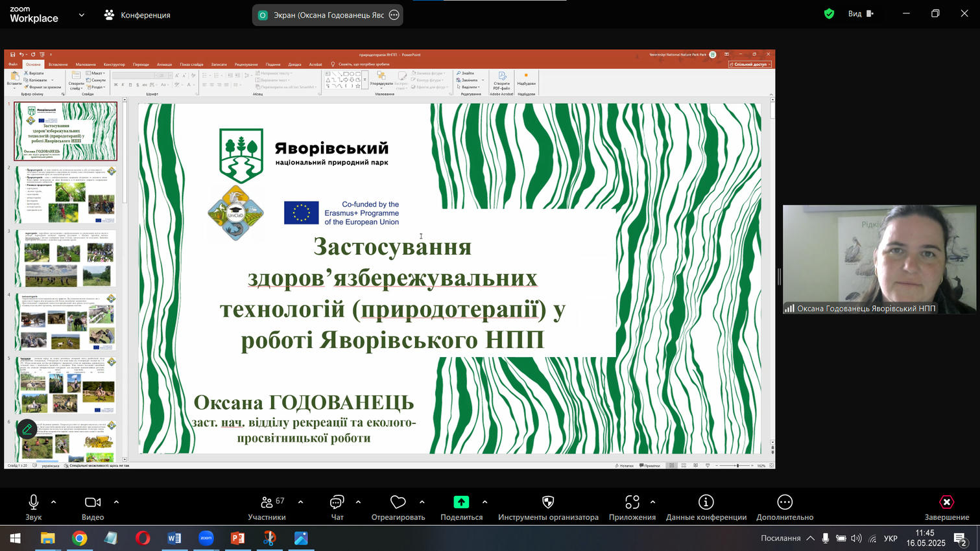
Task: Open Windows Start menu
Action: (15, 538)
